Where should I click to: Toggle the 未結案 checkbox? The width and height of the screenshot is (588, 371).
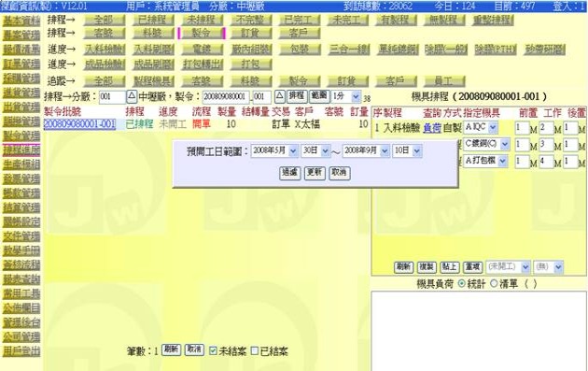(x=213, y=350)
